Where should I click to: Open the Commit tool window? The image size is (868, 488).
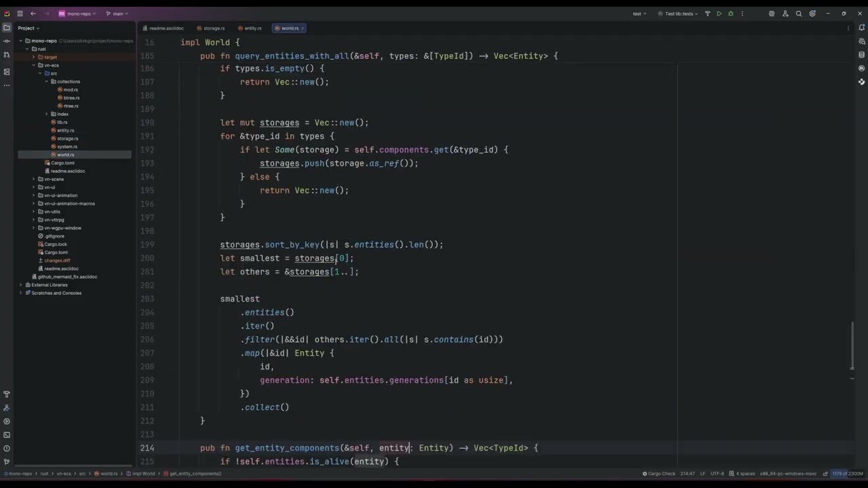(x=7, y=42)
